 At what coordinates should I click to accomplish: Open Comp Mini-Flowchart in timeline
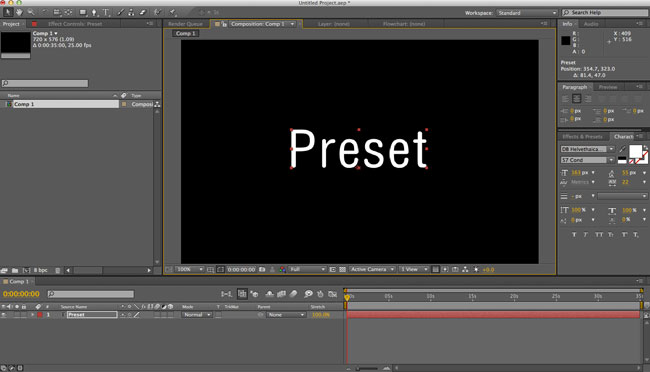tap(226, 294)
